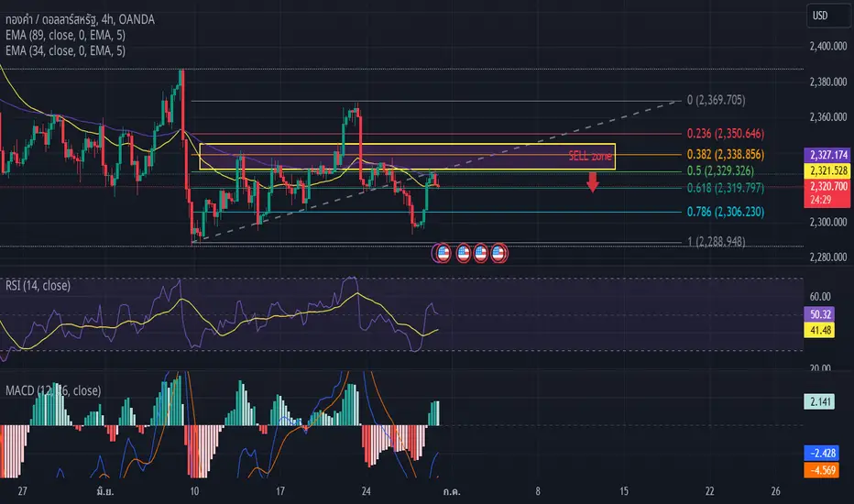Click date 22 on the time axis

(709, 491)
